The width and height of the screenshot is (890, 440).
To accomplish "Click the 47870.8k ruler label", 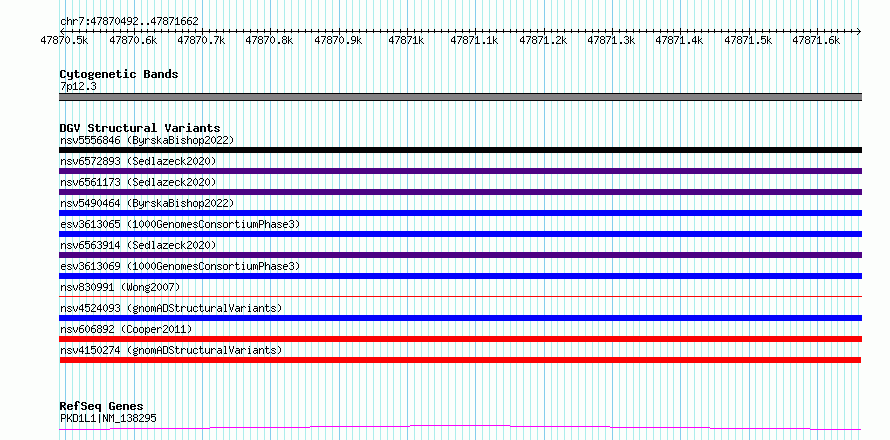I will pyautogui.click(x=269, y=40).
